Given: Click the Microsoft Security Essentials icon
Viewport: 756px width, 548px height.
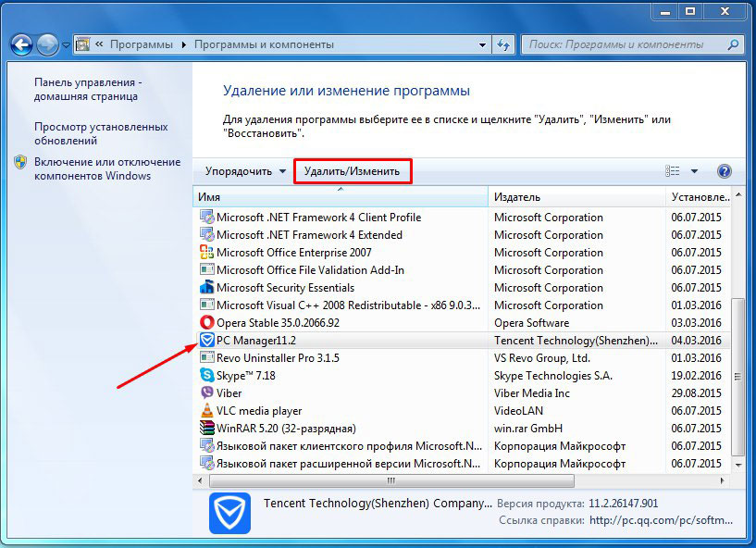Looking at the screenshot, I should click(x=207, y=288).
